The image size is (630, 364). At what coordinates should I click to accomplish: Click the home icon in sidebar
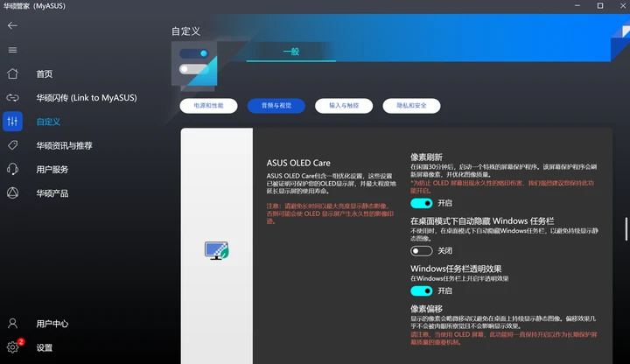pyautogui.click(x=12, y=73)
